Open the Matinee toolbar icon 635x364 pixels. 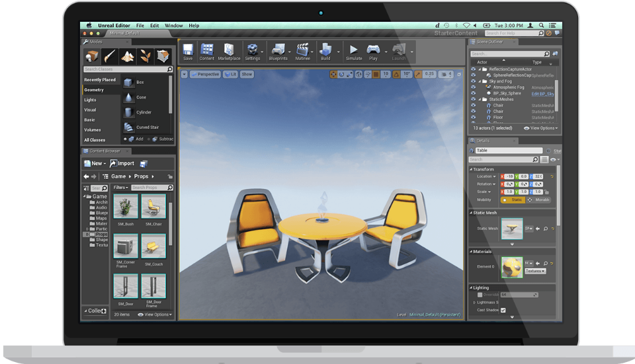[x=302, y=50]
